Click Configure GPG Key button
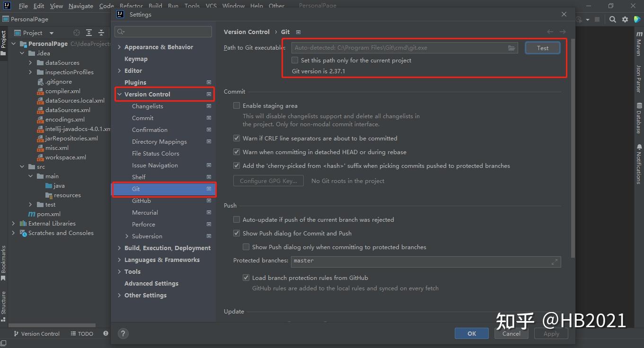 pos(268,181)
